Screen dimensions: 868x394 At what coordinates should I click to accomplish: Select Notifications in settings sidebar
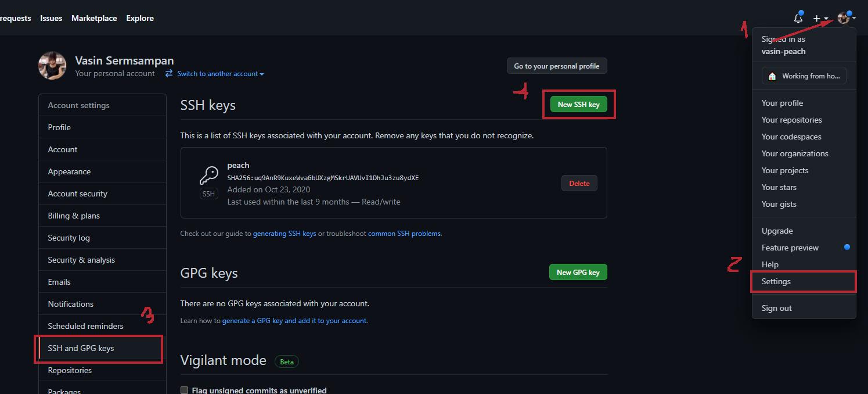pos(102,304)
